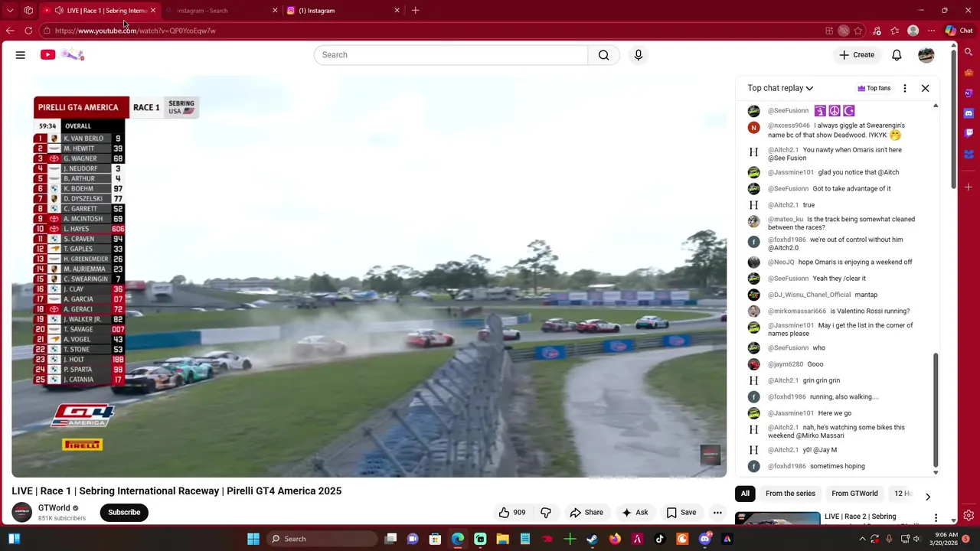Screen dimensions: 980x551
Task: Click the taskbar Search box
Action: (x=322, y=539)
